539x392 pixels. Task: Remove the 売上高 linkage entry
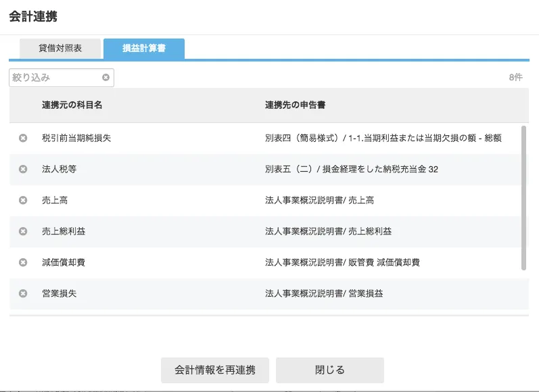[22, 200]
